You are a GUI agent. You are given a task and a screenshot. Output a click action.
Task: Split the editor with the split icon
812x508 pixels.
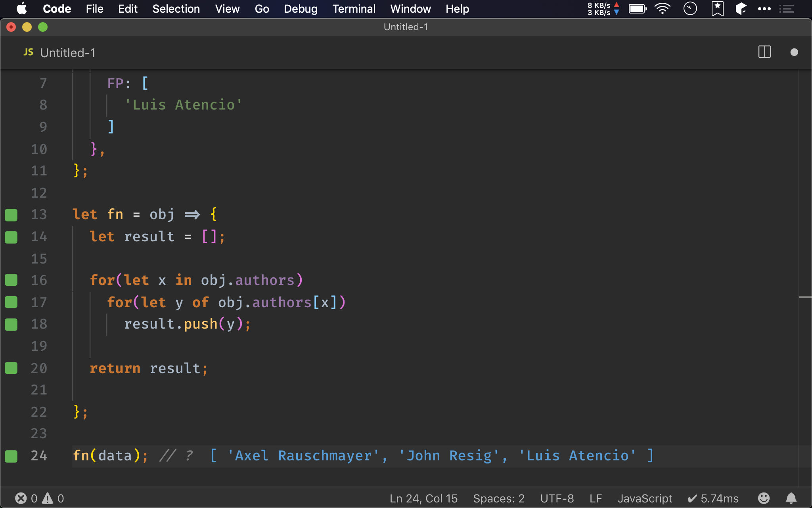coord(764,52)
